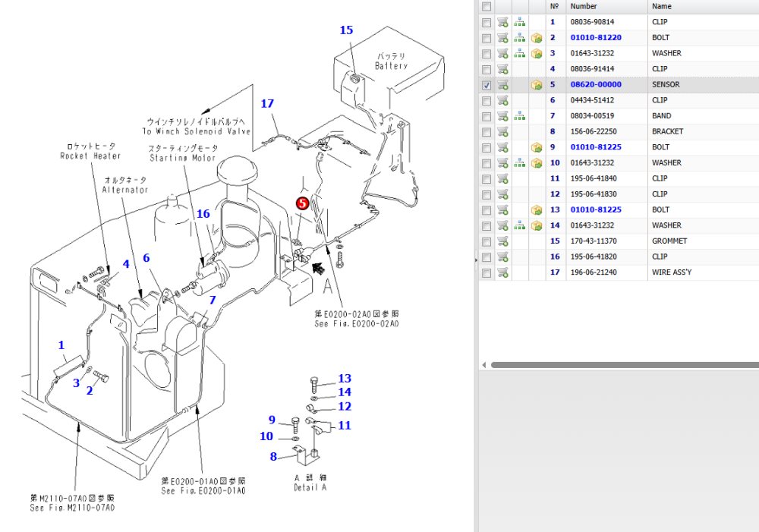Sort by the Number column header
Screen dimensions: 759x532
click(x=583, y=6)
